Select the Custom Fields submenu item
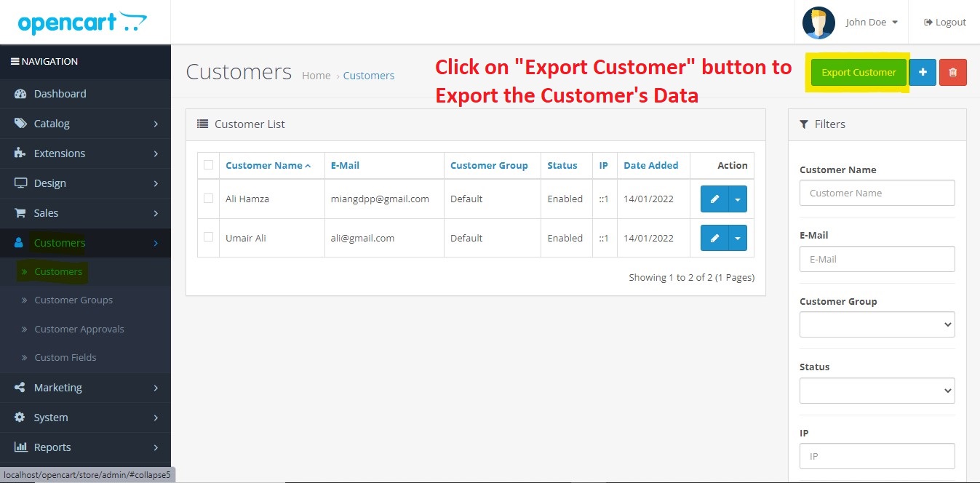This screenshot has height=483, width=980. pyautogui.click(x=85, y=358)
